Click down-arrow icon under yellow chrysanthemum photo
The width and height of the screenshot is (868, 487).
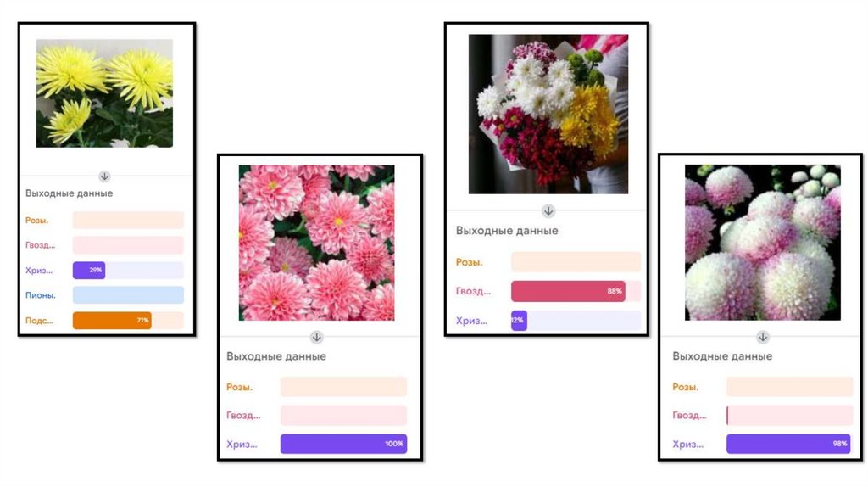[x=104, y=176]
